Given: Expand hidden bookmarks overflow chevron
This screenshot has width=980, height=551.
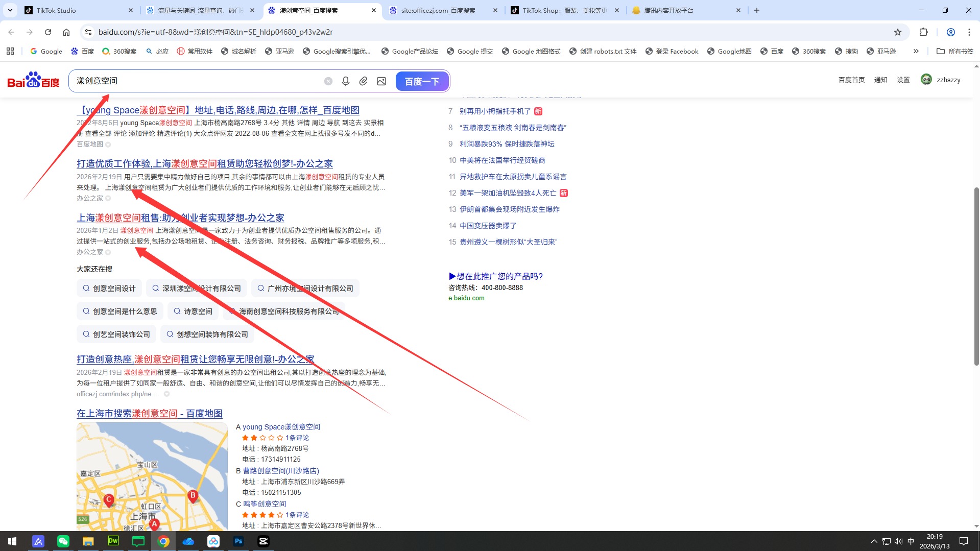Looking at the screenshot, I should click(916, 51).
